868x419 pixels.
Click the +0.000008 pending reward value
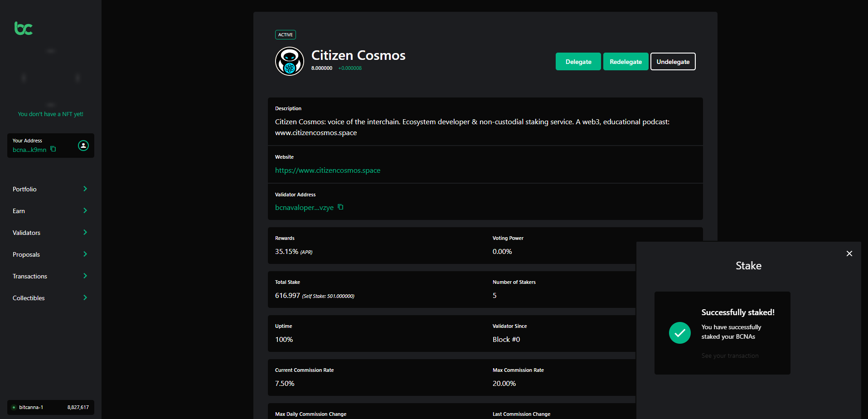[x=350, y=68]
